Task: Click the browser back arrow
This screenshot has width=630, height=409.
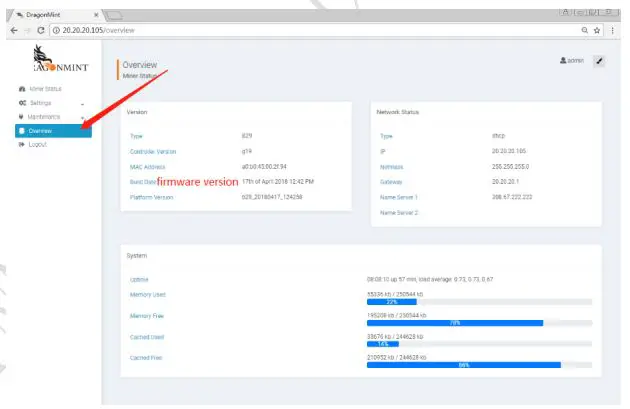Action: 14,31
